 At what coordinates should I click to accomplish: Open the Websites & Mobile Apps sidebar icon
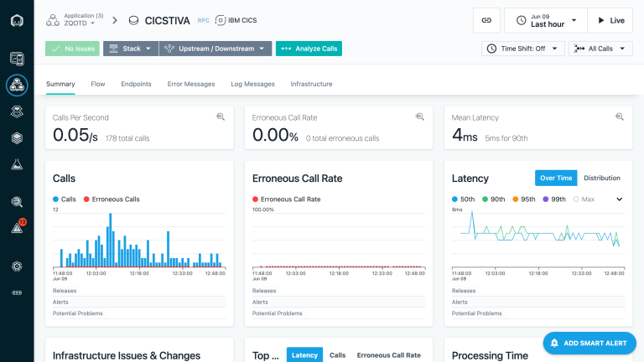(17, 59)
